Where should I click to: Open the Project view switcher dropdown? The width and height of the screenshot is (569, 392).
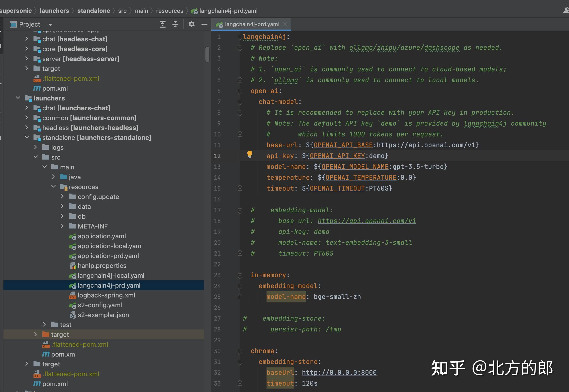coord(50,24)
